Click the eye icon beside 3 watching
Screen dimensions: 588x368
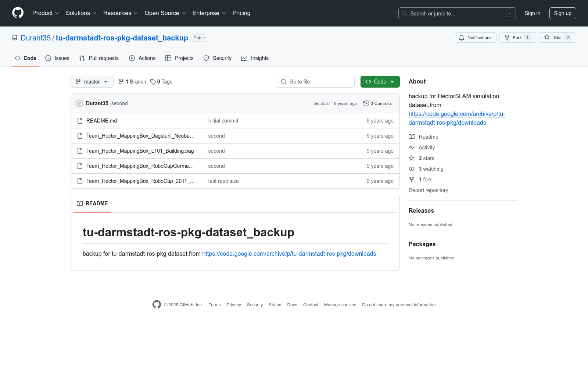412,169
